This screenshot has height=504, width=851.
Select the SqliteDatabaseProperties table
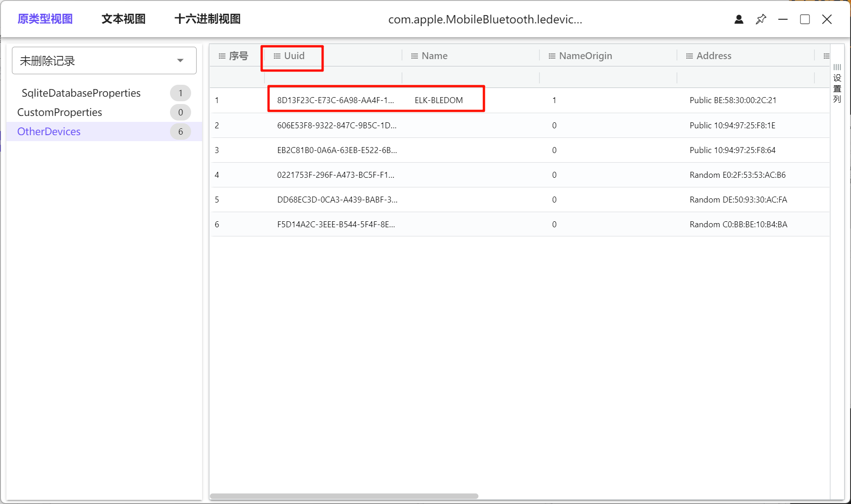tap(81, 93)
